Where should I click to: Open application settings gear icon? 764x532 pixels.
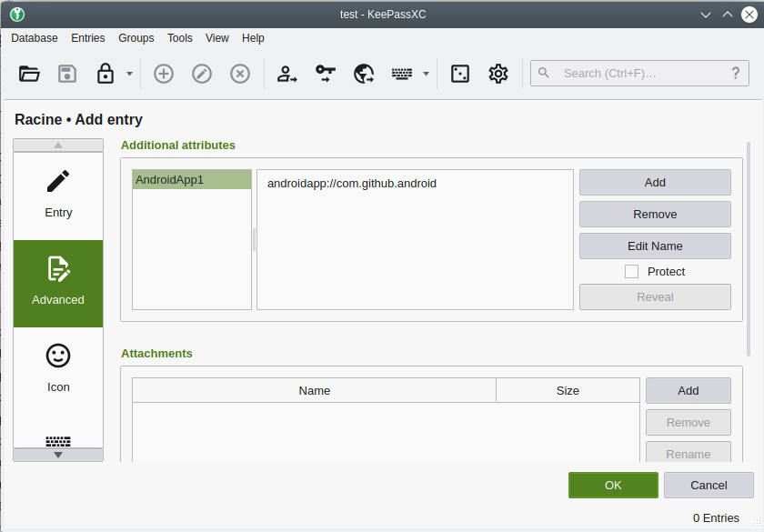498,74
